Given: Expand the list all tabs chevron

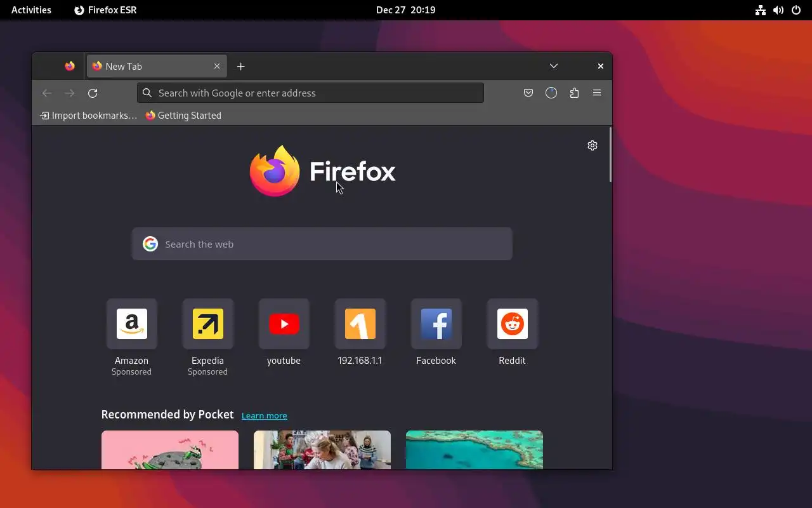Looking at the screenshot, I should tap(554, 66).
